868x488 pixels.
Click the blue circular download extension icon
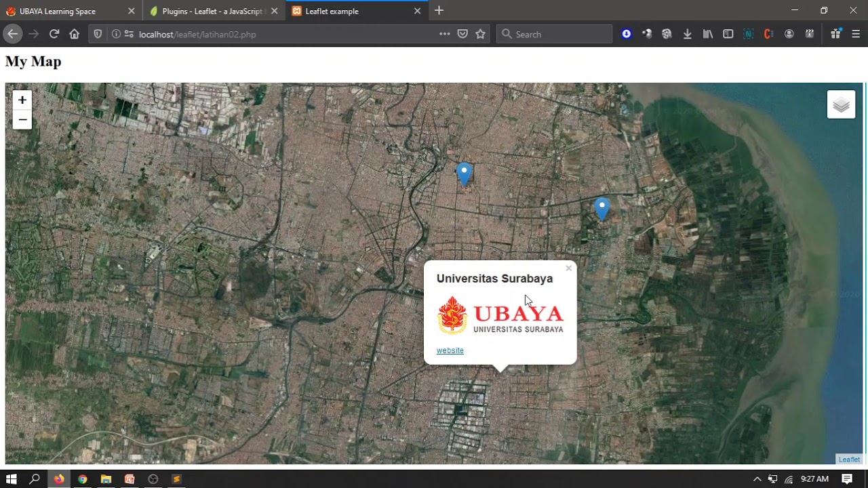(627, 34)
